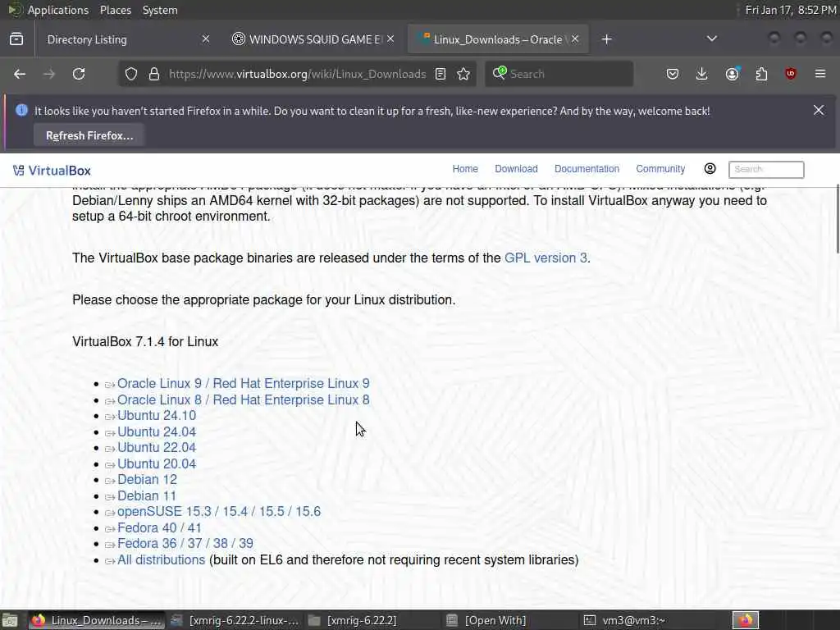Viewport: 840px width, 630px height.
Task: Open the Linux_Downloads taskbar window
Action: tap(97, 620)
